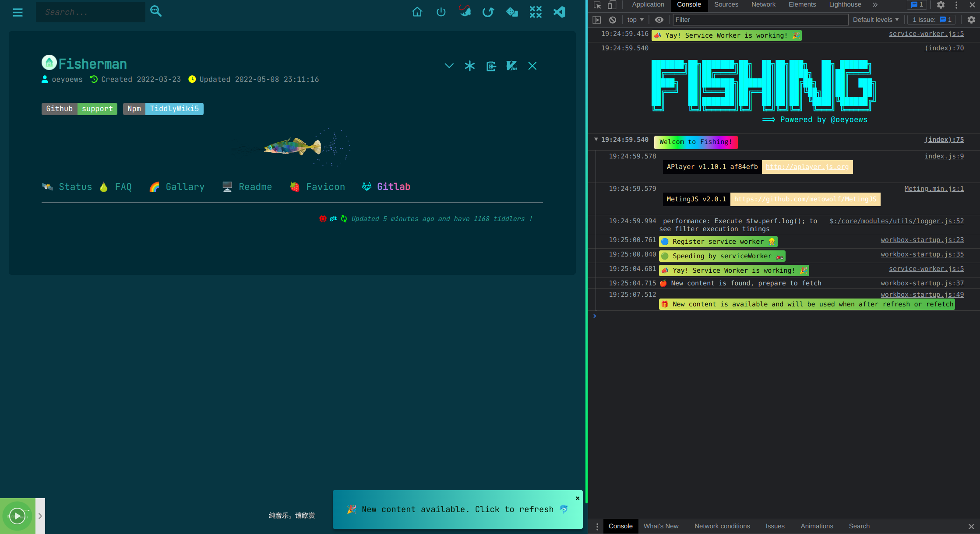
Task: Click the fullscreen arrows toolbar icon
Action: pos(536,12)
